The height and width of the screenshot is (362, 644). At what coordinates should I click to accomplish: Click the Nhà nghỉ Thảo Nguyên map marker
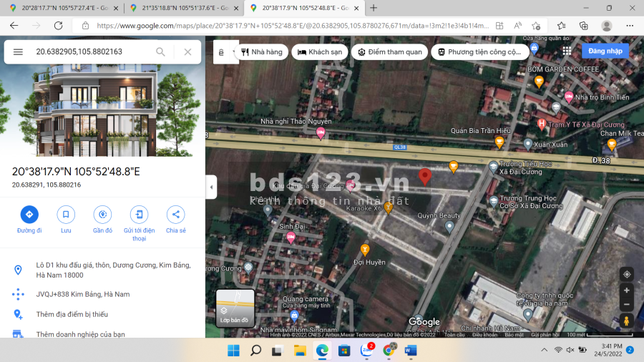click(x=321, y=133)
